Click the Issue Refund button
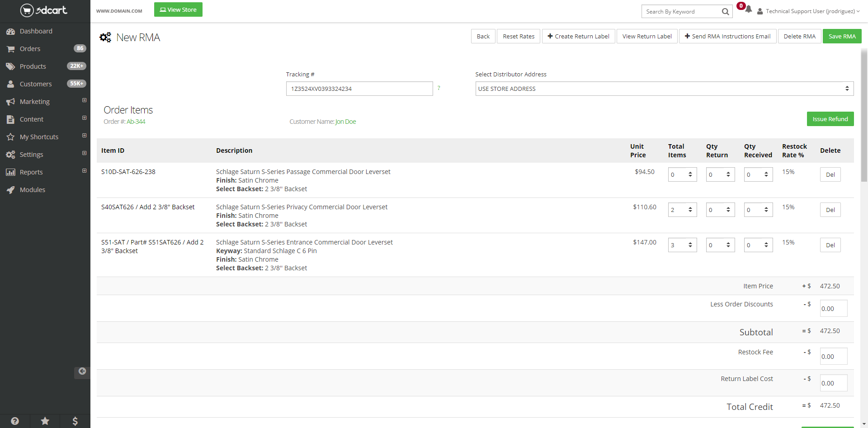 (x=830, y=119)
